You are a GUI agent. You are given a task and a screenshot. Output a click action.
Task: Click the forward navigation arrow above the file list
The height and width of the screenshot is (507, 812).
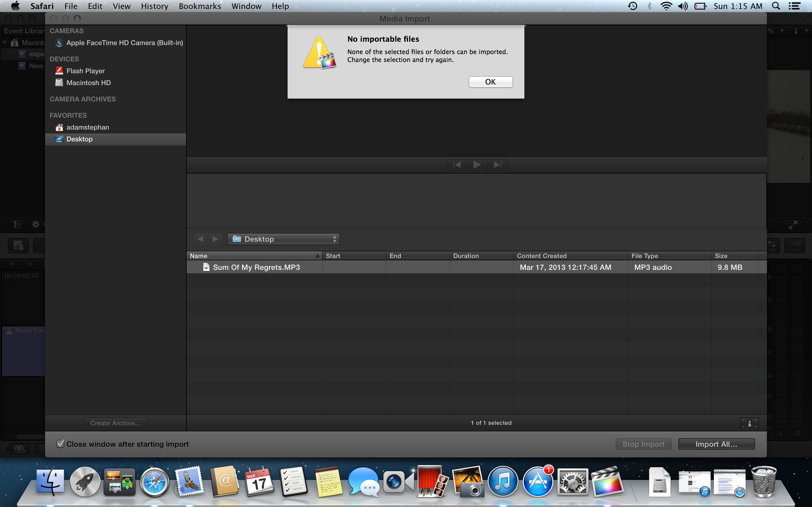tap(215, 239)
